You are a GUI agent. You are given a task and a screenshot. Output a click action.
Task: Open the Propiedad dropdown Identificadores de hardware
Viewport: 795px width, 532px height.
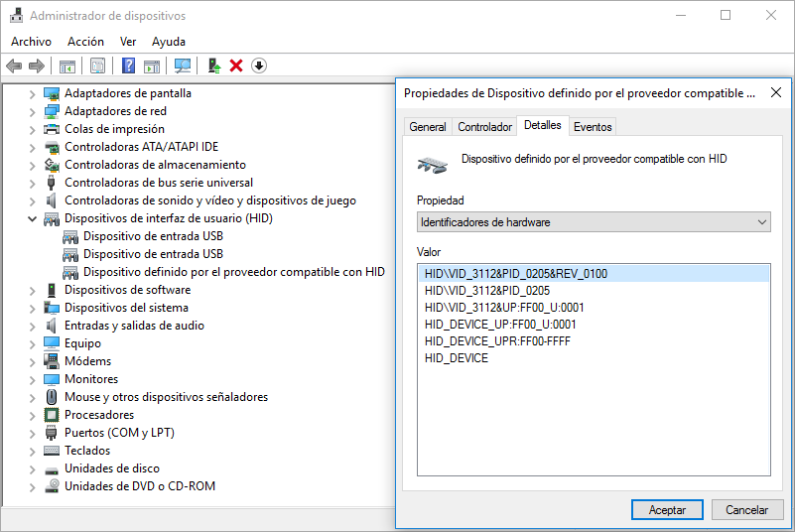[x=594, y=222]
